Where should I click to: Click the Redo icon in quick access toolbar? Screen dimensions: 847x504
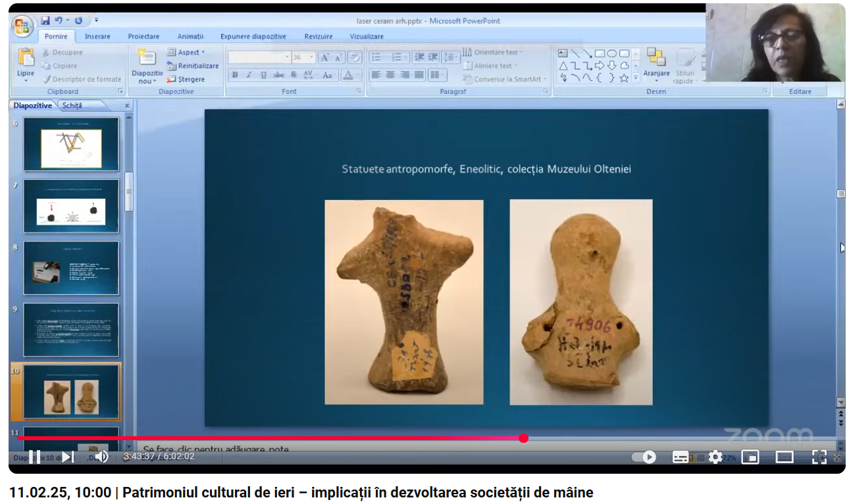(x=79, y=21)
